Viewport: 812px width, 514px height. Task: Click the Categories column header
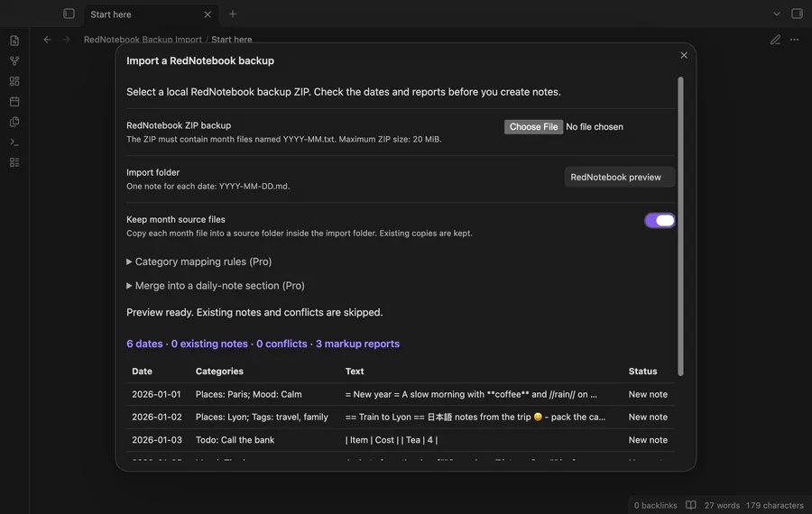coord(219,372)
